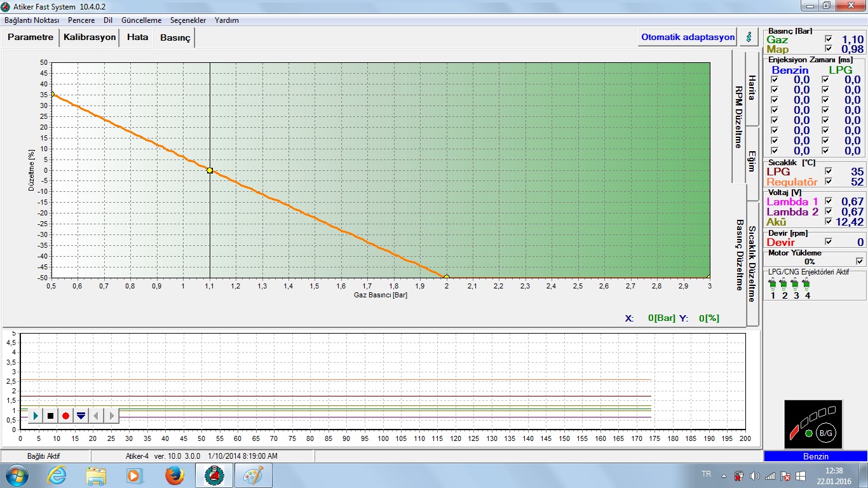
Task: Start recording with the red circle icon
Action: coord(65,416)
